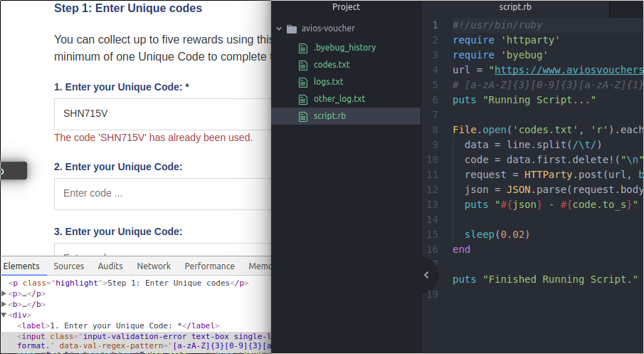
Task: Collapse the expanded <div> element node
Action: (x=4, y=315)
